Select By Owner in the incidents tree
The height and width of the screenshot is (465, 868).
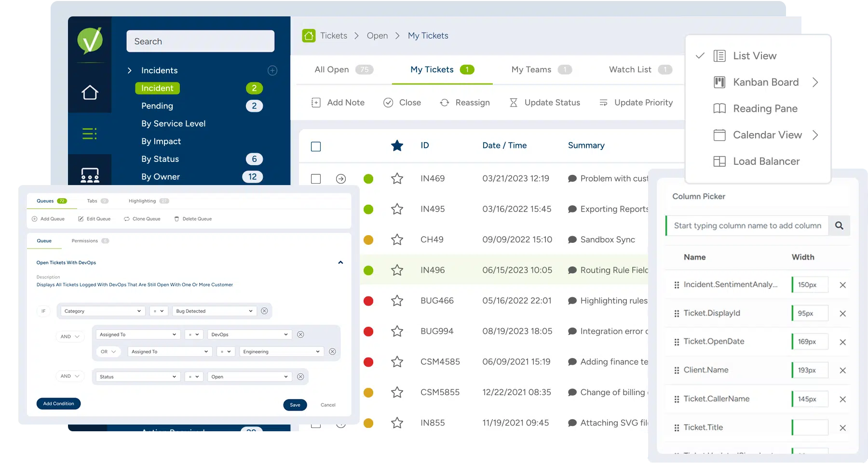click(161, 177)
